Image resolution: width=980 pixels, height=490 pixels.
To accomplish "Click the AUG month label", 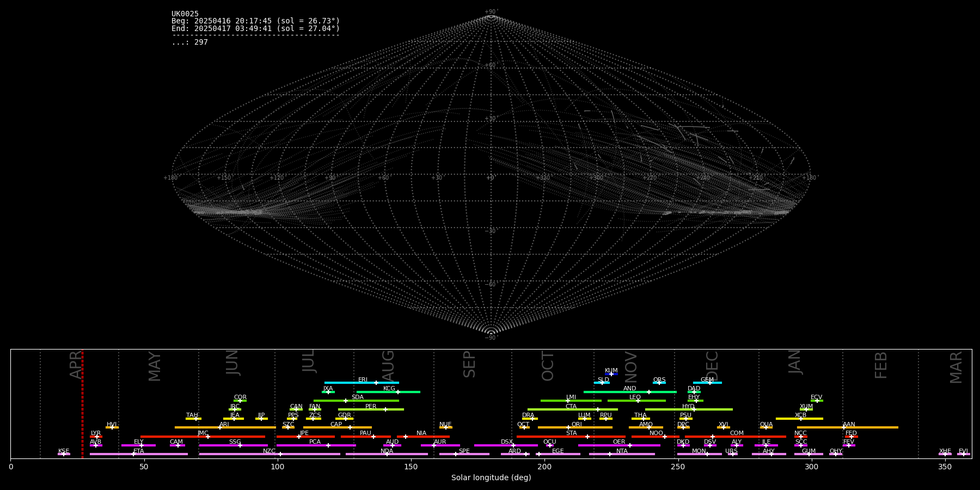I will coord(388,365).
